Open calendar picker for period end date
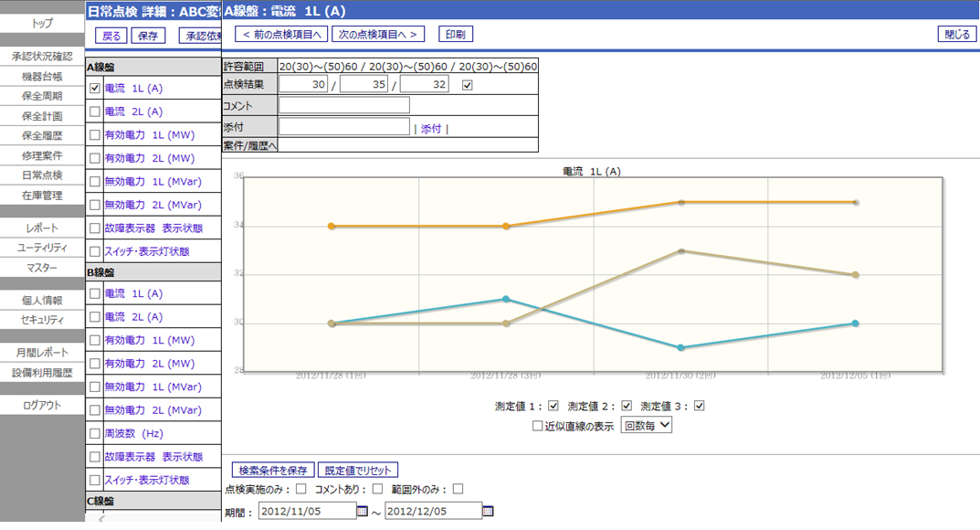The image size is (980, 530). (488, 512)
